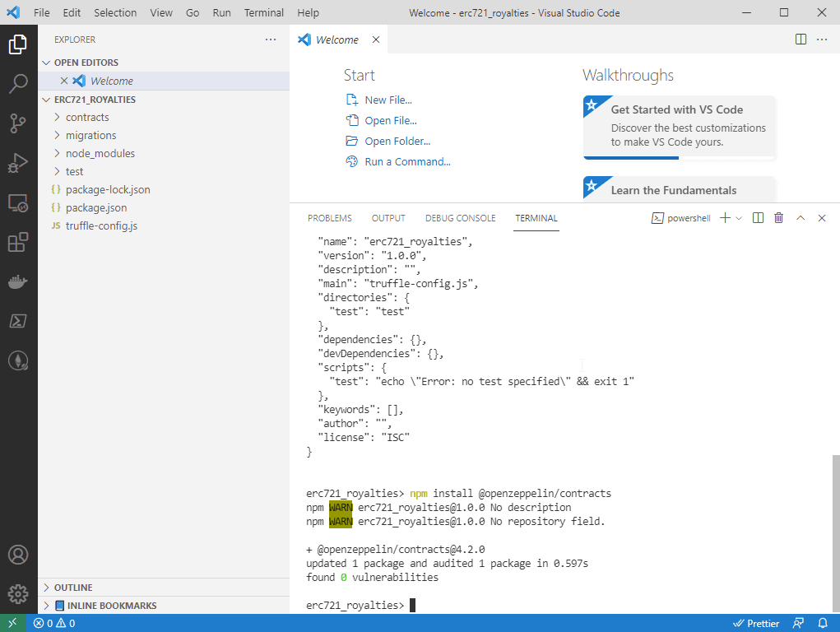Open notifications bell in status bar

[823, 624]
